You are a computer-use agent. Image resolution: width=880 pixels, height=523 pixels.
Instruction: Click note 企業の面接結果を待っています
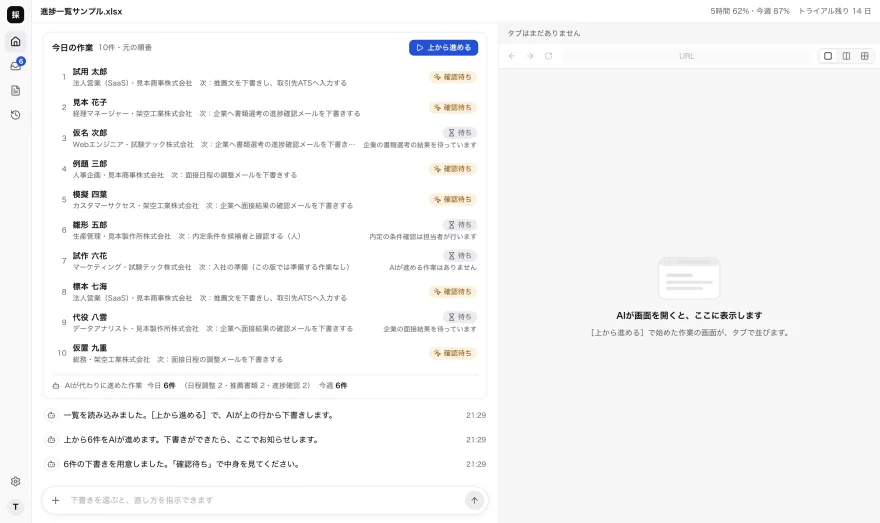point(430,329)
